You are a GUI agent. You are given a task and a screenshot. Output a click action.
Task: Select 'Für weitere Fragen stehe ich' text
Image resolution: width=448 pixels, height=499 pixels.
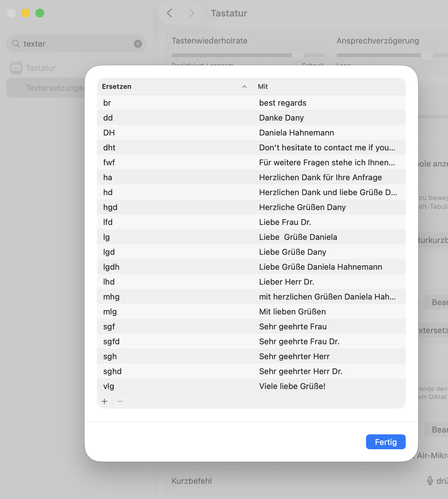(327, 163)
